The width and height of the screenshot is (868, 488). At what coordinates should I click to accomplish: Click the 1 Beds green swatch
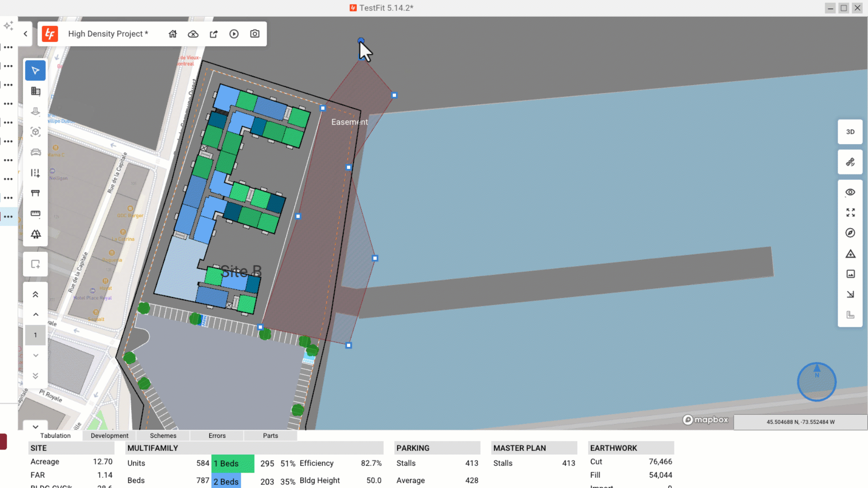(x=232, y=464)
